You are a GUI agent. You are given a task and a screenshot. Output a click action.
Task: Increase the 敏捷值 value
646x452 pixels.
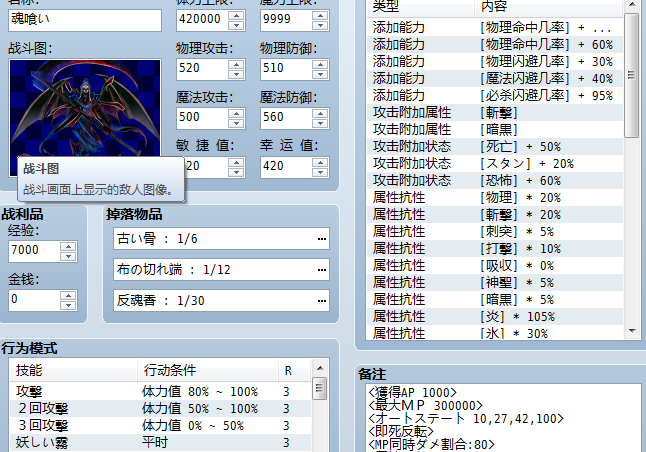tap(236, 162)
